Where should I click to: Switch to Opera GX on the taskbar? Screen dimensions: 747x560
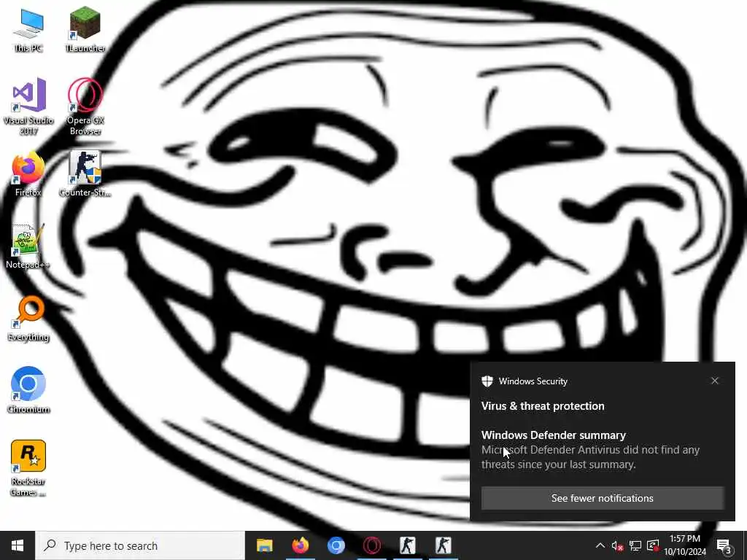pos(371,545)
